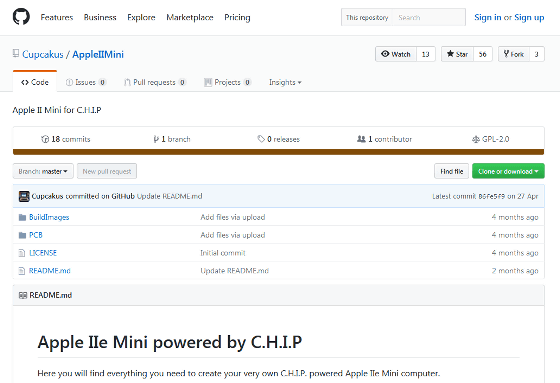This screenshot has height=383, width=560.
Task: Open the Cupcakus owner profile link
Action: 42,54
